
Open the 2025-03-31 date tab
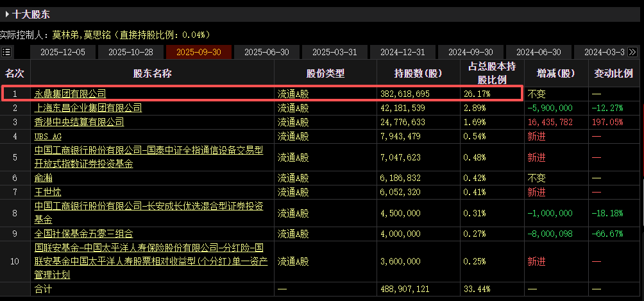[335, 52]
